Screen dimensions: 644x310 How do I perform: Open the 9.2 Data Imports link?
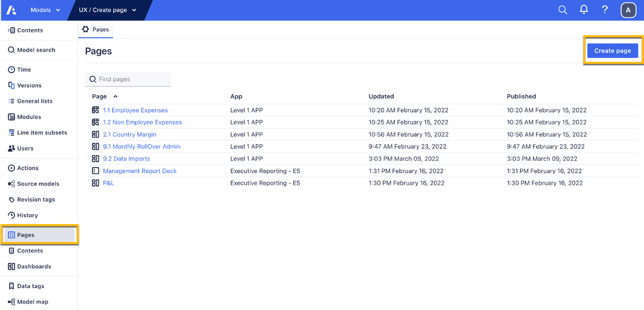point(126,159)
